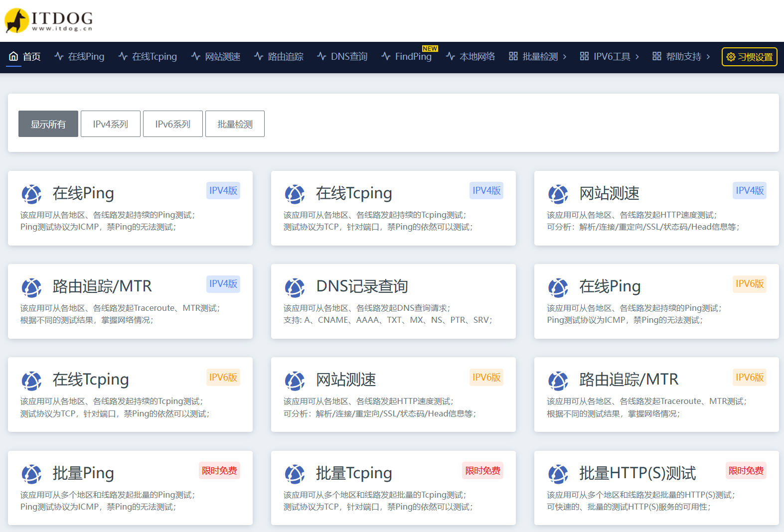
Task: Switch filter to IPv4系列
Action: click(111, 124)
